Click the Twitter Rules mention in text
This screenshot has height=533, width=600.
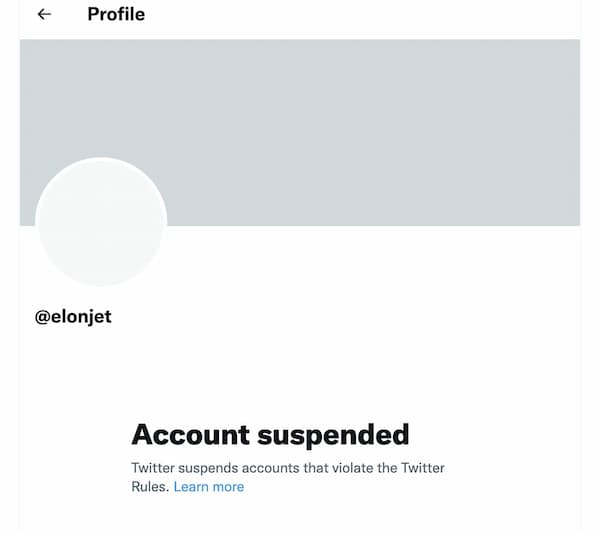point(423,468)
